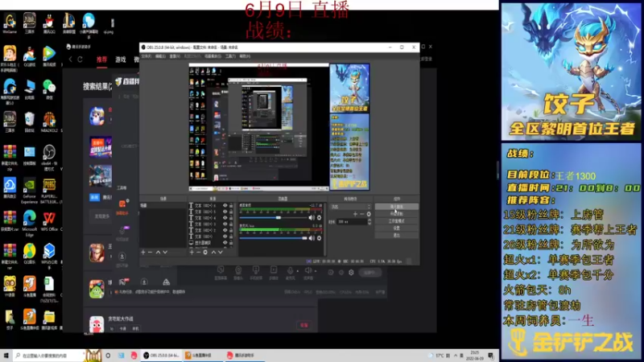Image resolution: width=644 pixels, height=362 pixels.
Task: Select the 回收站 recycle bin icon
Action: point(29,122)
